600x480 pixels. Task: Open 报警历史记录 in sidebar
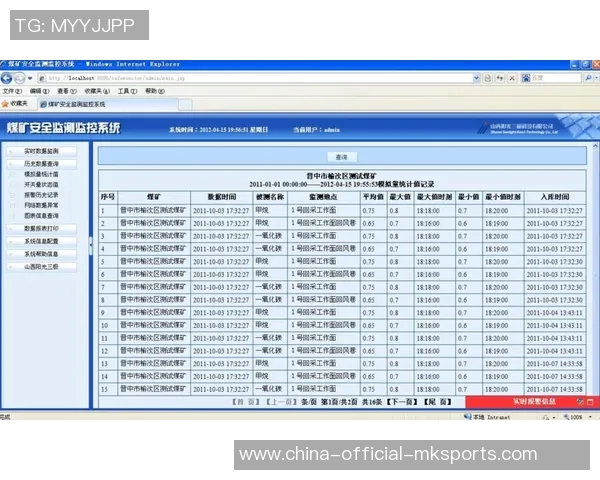click(x=42, y=195)
